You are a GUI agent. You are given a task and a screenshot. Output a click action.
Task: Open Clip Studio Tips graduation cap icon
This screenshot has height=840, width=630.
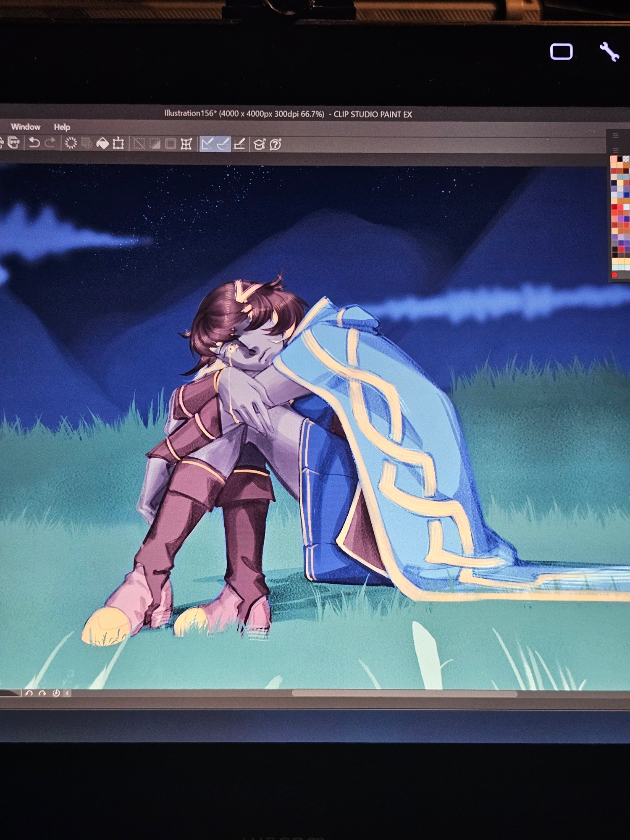coord(259,144)
